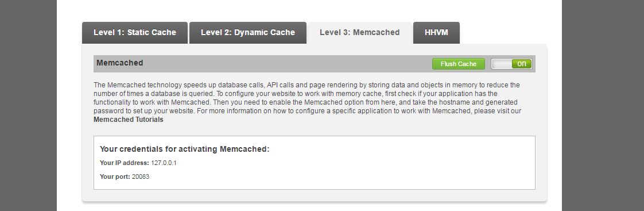Switch to Level 1: Static Cache tab
The height and width of the screenshot is (211, 644).
135,33
